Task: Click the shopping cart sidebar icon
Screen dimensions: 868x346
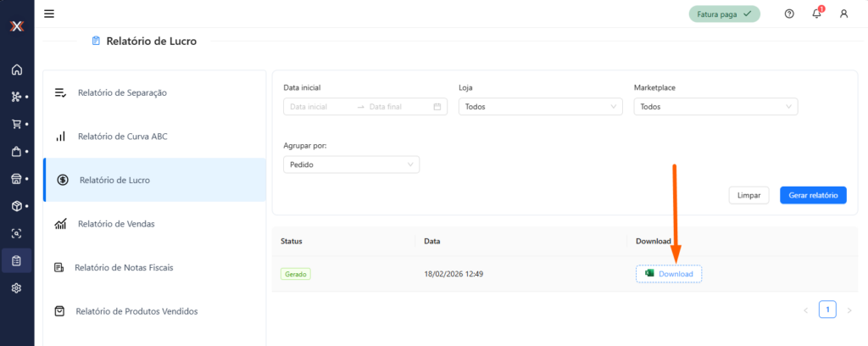Action: tap(16, 124)
